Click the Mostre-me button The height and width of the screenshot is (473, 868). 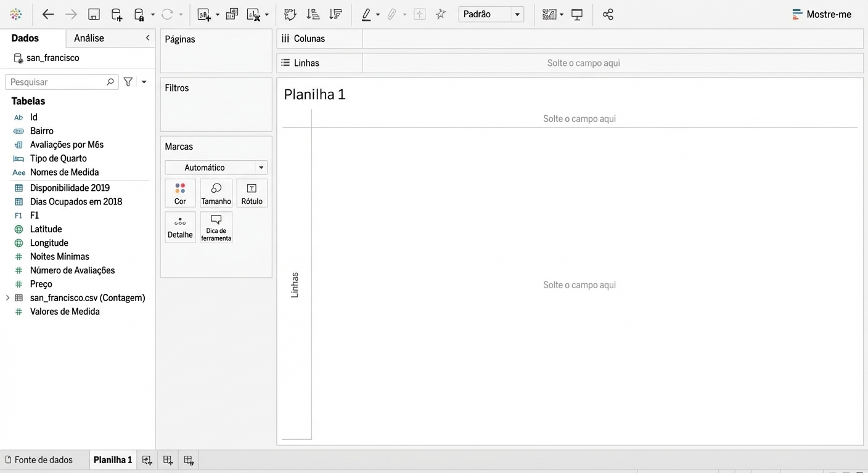[822, 14]
